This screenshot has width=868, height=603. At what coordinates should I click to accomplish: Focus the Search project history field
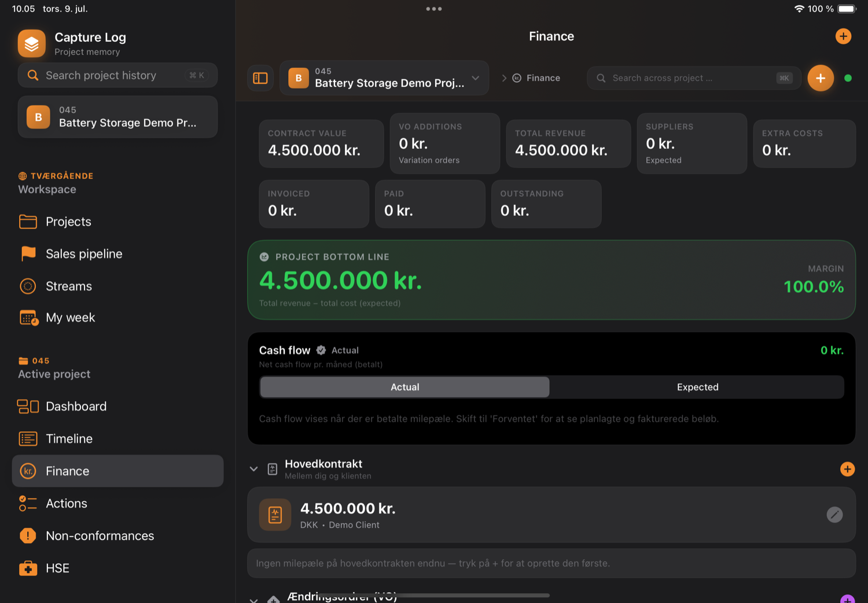tap(117, 75)
